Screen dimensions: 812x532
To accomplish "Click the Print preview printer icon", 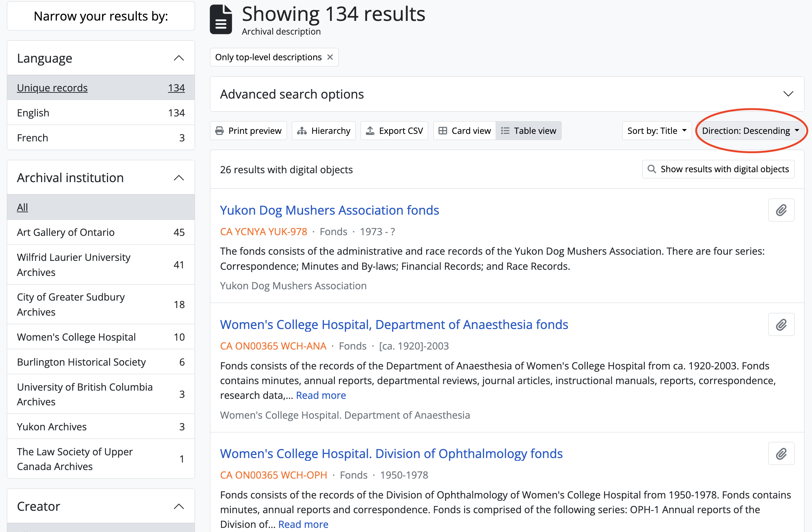I will click(219, 131).
